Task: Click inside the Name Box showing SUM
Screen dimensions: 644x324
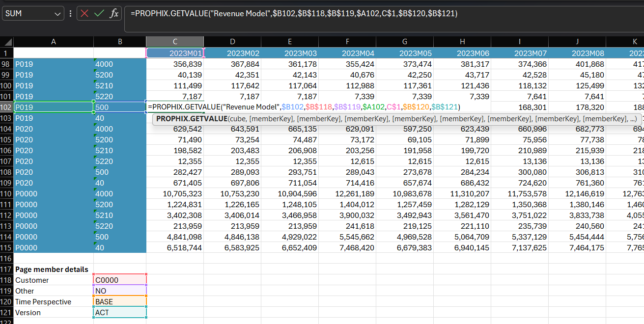Action: pos(27,14)
